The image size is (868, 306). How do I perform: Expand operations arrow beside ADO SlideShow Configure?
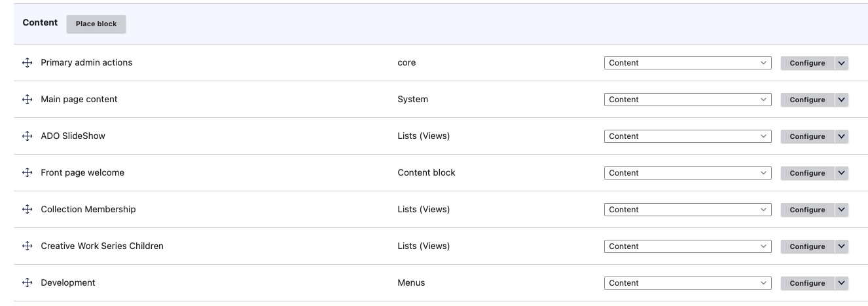[842, 136]
